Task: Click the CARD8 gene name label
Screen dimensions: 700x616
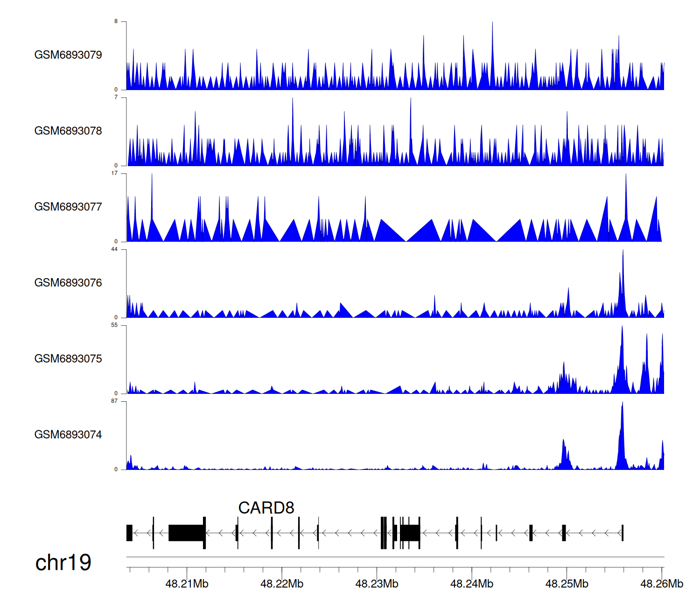Action: [x=266, y=508]
